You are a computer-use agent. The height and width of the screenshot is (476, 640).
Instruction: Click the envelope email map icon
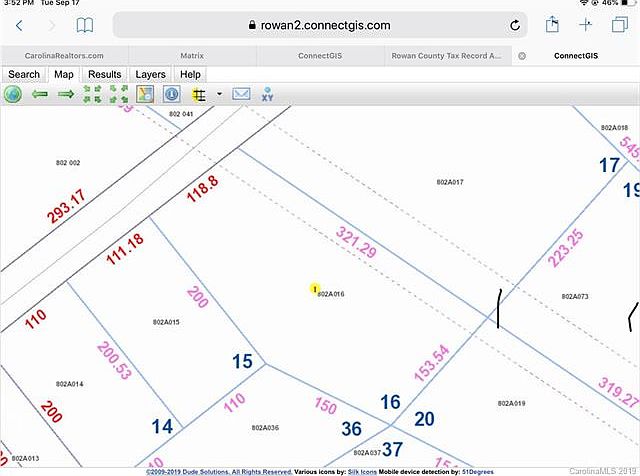pyautogui.click(x=241, y=94)
